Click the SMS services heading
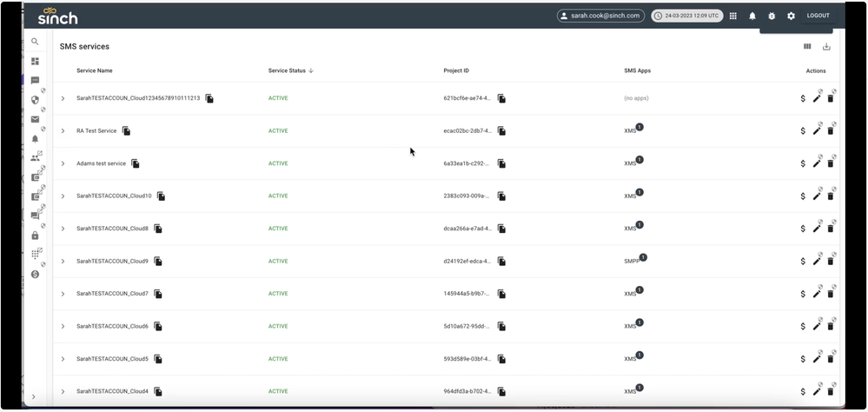Image resolution: width=868 pixels, height=412 pixels. pos(84,47)
